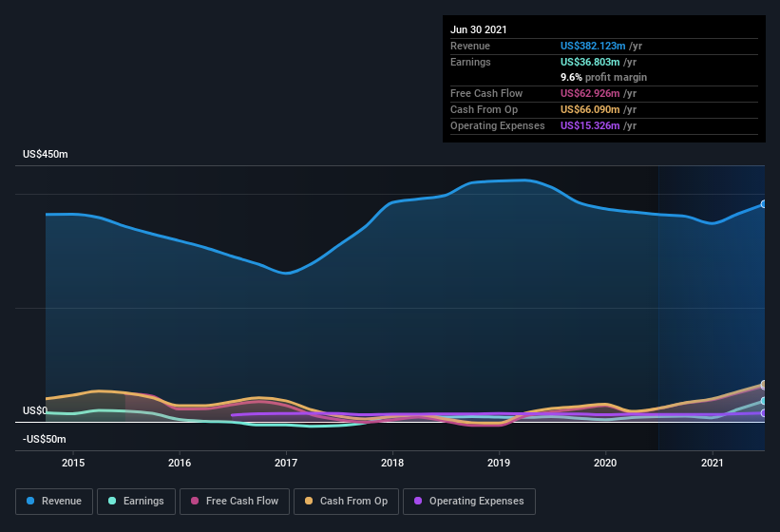The image size is (780, 532).
Task: Click the 2016 x-axis label
Action: pyautogui.click(x=180, y=463)
